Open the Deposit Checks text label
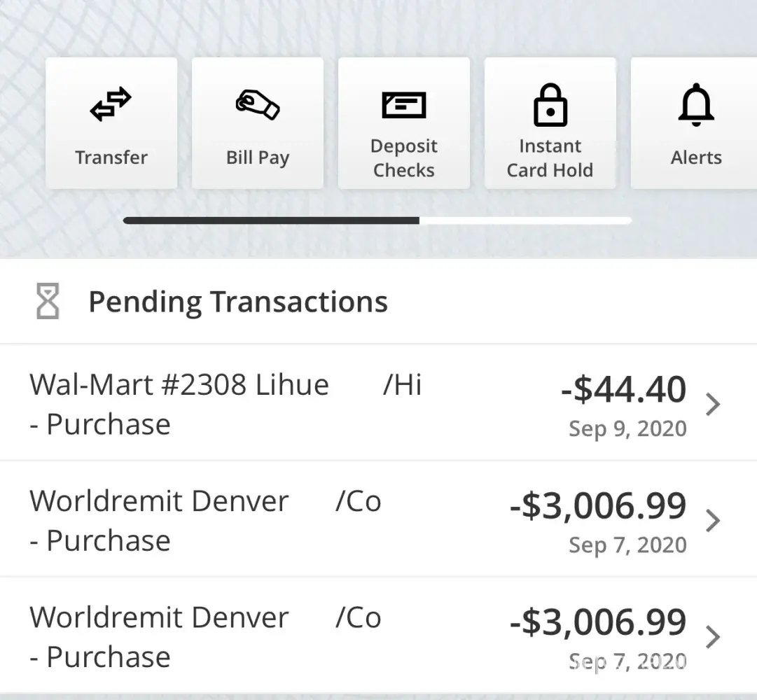757x700 pixels. click(403, 158)
